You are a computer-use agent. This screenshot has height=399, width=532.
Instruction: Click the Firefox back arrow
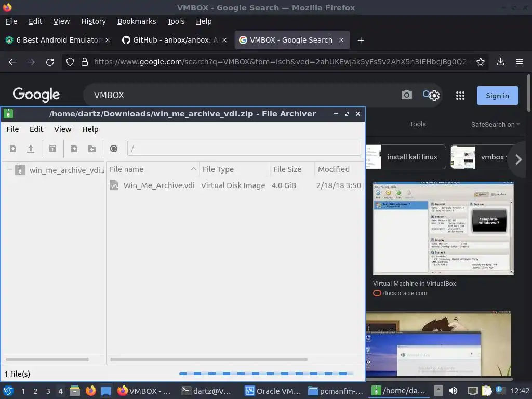12,62
